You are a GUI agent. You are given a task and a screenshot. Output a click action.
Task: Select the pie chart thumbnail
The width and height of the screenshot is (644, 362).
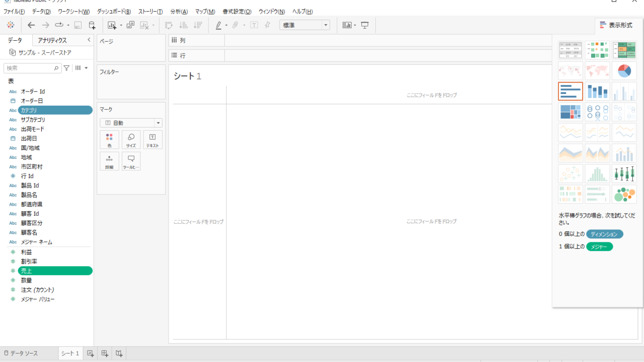[x=624, y=71]
